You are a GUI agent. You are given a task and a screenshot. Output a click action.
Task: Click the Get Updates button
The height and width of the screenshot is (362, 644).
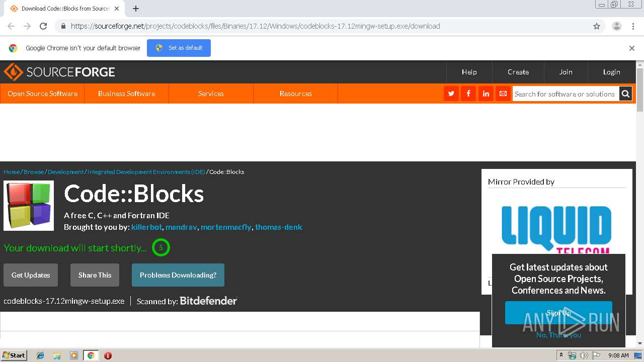31,275
